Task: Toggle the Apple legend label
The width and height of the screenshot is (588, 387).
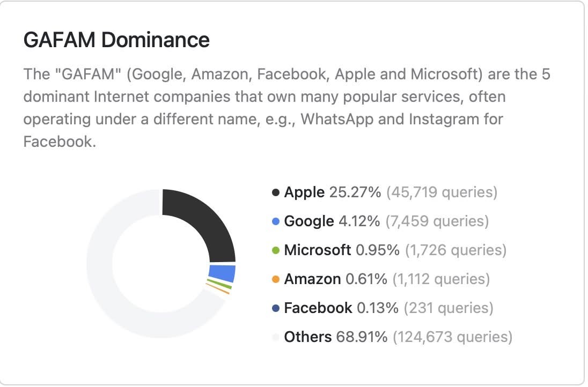Action: pyautogui.click(x=304, y=192)
